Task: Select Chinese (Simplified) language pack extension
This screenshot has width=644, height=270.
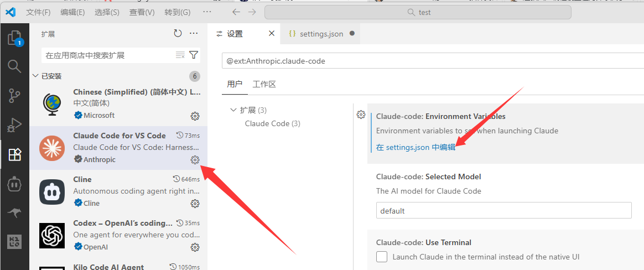Action: [x=118, y=105]
